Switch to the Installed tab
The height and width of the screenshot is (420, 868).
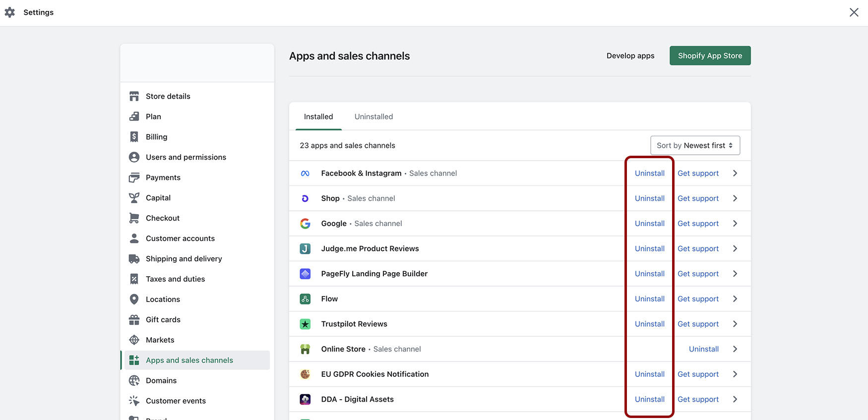tap(318, 117)
